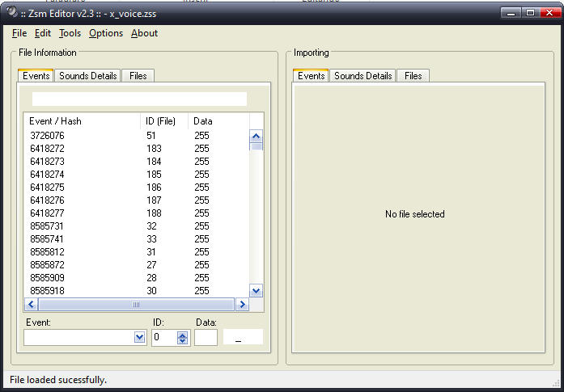
Task: Select event row 6418272
Action: (x=137, y=149)
